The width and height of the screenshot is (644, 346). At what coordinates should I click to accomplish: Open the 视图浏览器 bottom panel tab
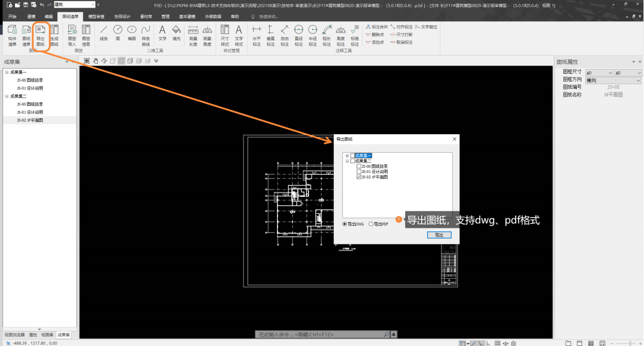(x=14, y=335)
